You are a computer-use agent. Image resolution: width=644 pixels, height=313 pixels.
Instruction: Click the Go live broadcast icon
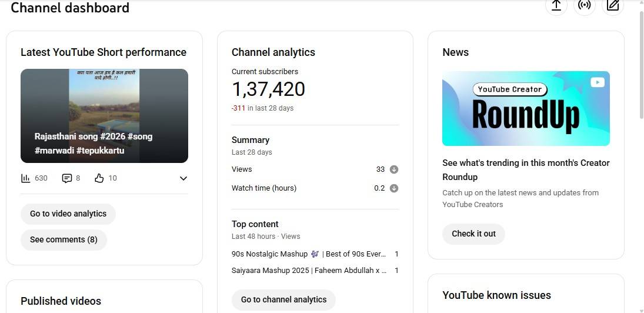click(584, 6)
